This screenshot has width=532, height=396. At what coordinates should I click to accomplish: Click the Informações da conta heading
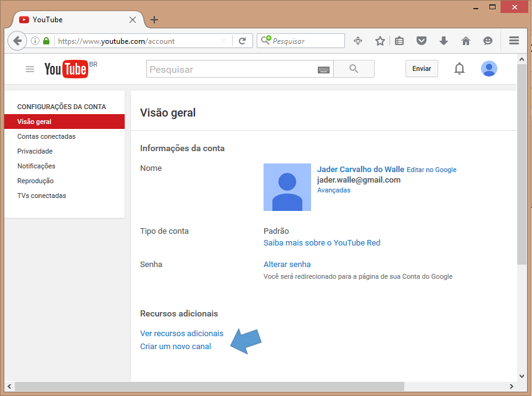click(x=182, y=148)
